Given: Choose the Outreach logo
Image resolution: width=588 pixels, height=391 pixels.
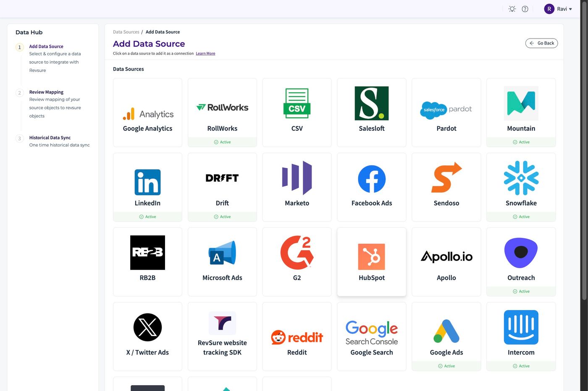Looking at the screenshot, I should click(x=521, y=253).
